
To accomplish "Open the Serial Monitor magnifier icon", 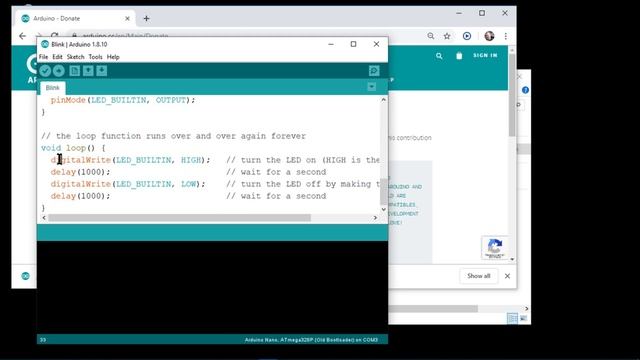I will click(374, 71).
